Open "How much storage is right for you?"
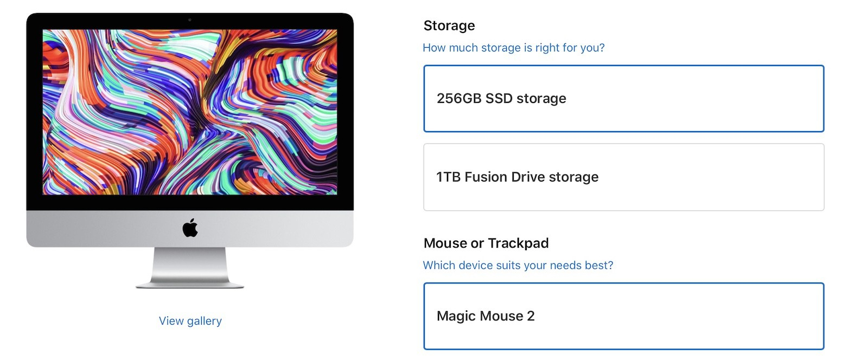 (x=513, y=48)
